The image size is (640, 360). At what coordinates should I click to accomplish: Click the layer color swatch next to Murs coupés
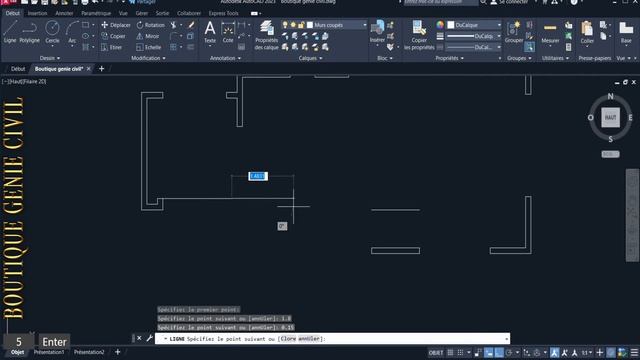pos(310,25)
